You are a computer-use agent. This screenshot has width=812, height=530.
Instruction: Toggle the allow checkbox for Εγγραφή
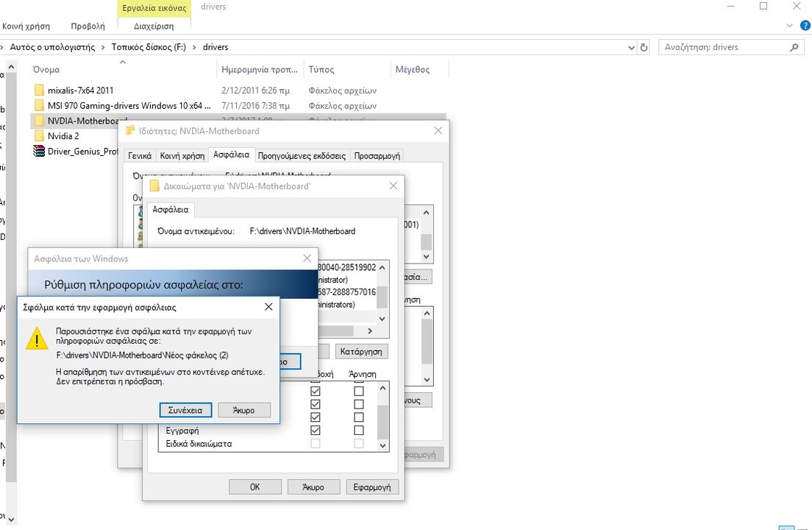coord(316,431)
